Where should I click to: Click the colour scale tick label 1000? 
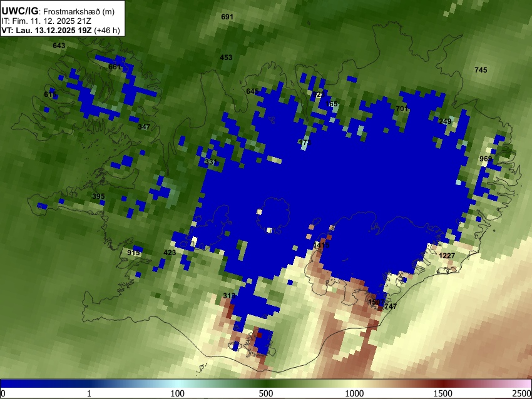point(354,393)
